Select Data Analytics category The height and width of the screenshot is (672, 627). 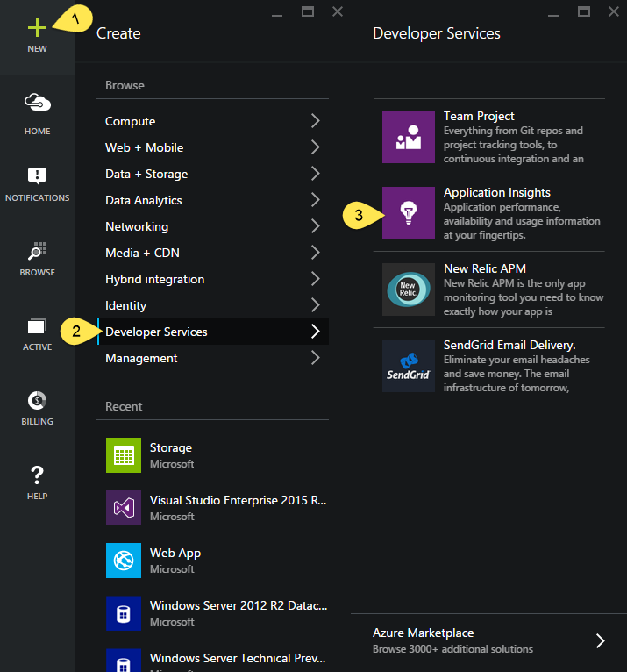pos(144,201)
